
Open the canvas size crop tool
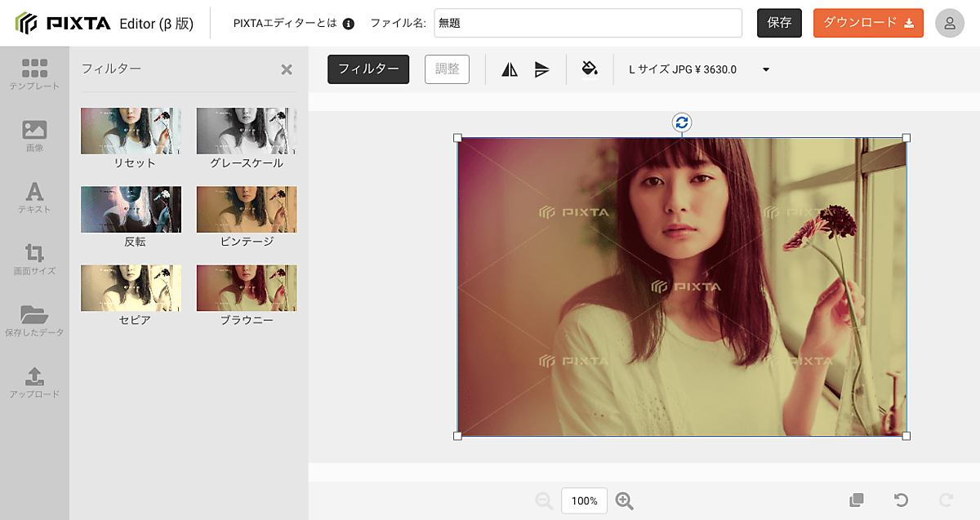tap(34, 259)
